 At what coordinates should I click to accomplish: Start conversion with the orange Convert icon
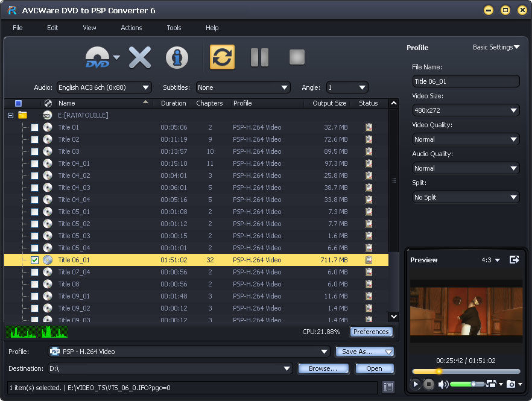click(222, 57)
